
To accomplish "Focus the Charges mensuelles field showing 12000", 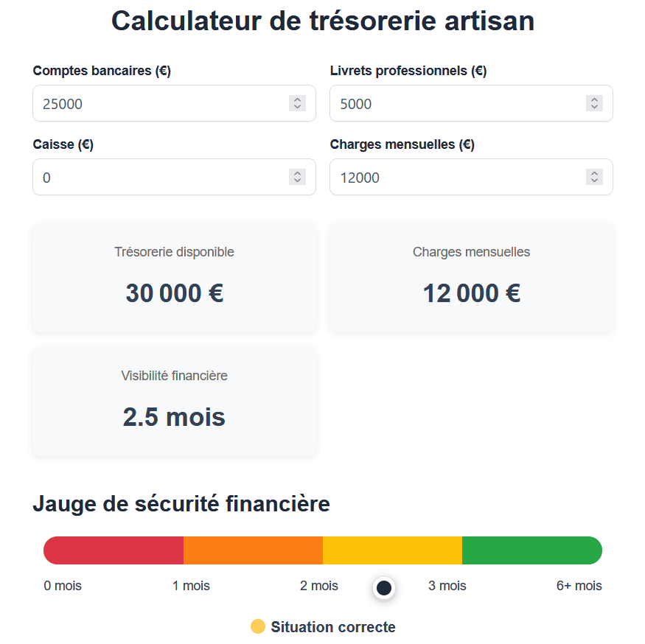I will [472, 177].
